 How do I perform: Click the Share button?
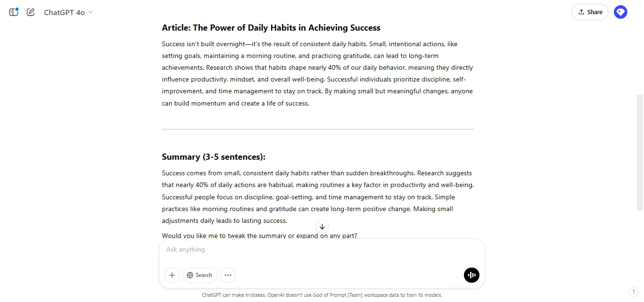pos(590,12)
